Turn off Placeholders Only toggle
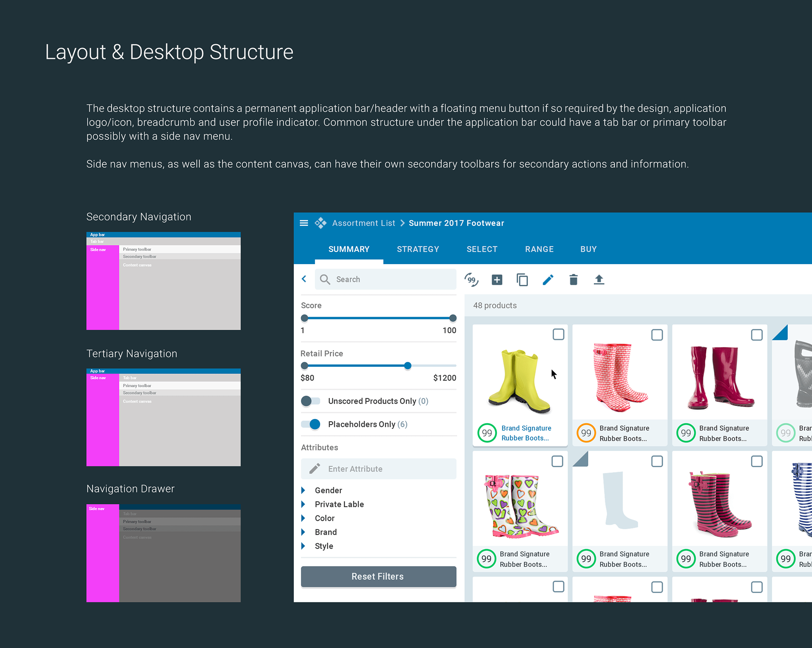The width and height of the screenshot is (812, 648). pyautogui.click(x=311, y=424)
